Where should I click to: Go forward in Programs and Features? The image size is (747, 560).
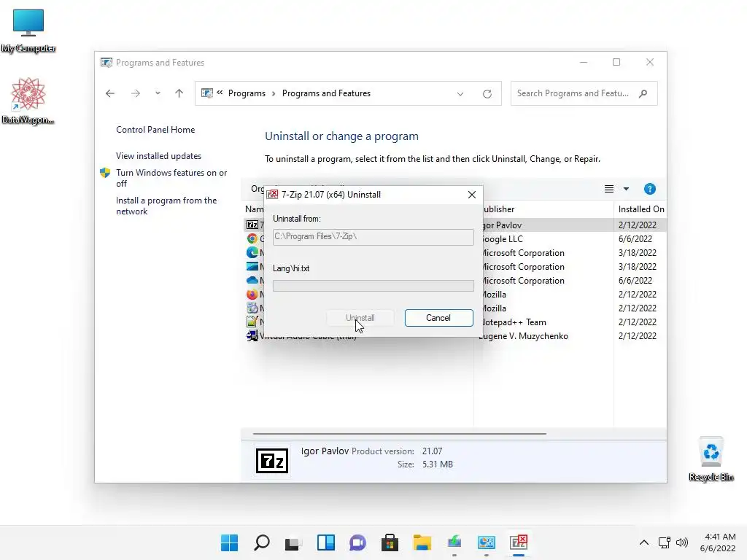coord(136,93)
